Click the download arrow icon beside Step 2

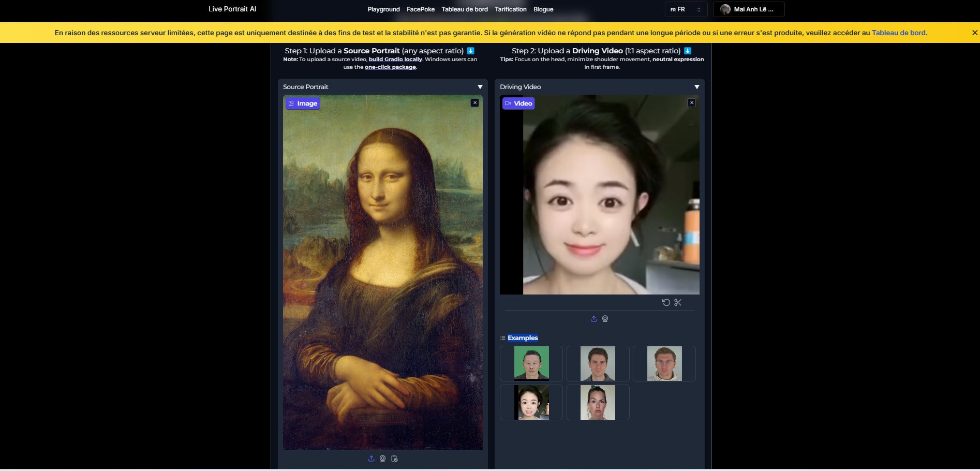click(688, 51)
